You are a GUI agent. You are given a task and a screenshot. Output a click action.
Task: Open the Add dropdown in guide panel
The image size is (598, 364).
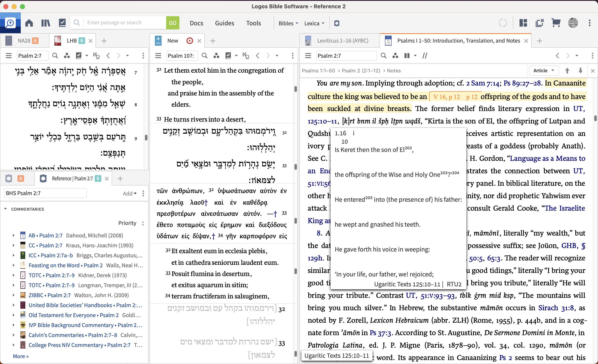(x=130, y=193)
